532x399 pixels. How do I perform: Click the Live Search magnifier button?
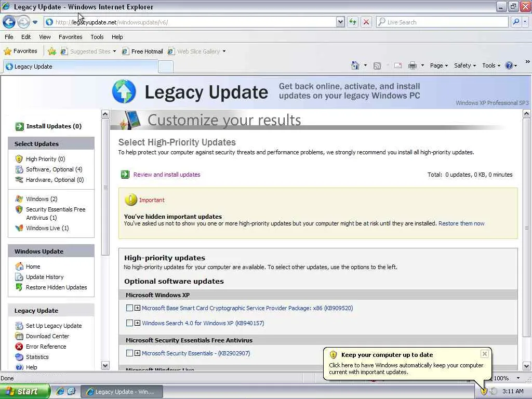516,22
